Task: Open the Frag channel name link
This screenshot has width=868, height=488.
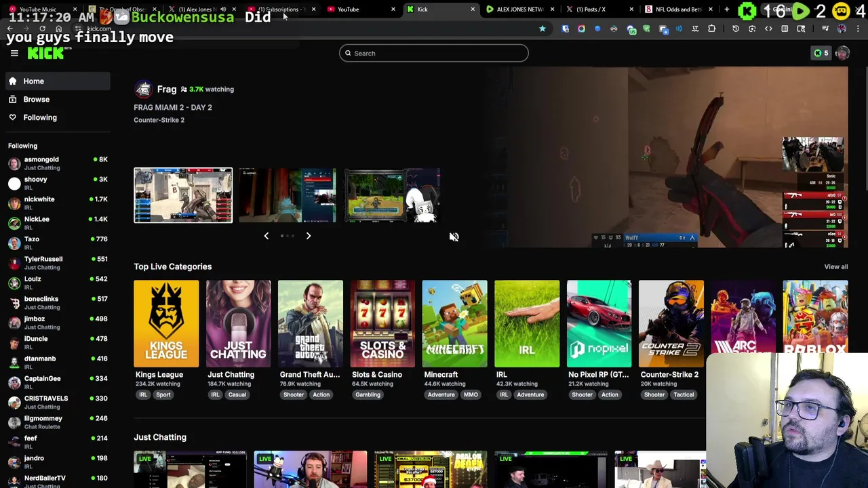Action: click(167, 89)
